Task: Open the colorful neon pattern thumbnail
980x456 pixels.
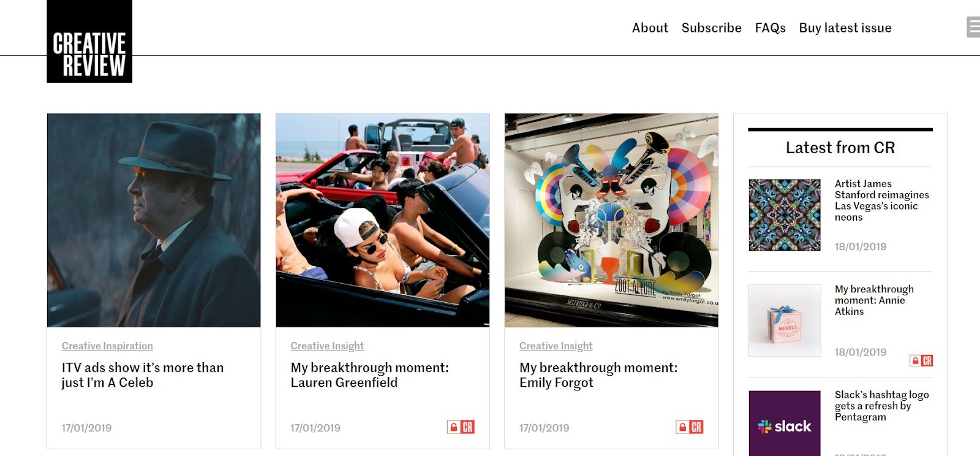Action: click(785, 215)
